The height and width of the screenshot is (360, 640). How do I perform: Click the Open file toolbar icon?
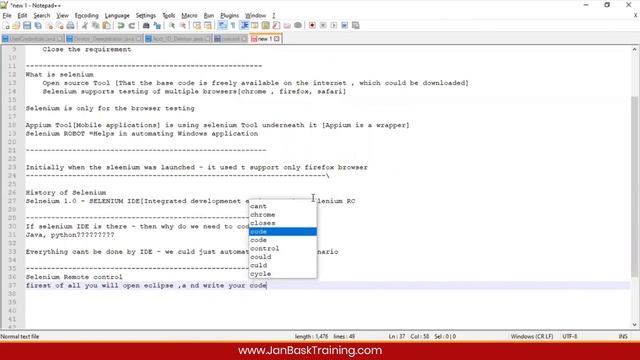tap(16, 25)
